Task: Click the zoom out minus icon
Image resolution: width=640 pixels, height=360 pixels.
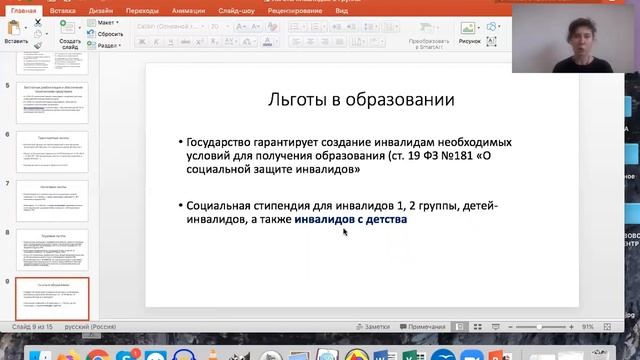Action: (x=510, y=327)
